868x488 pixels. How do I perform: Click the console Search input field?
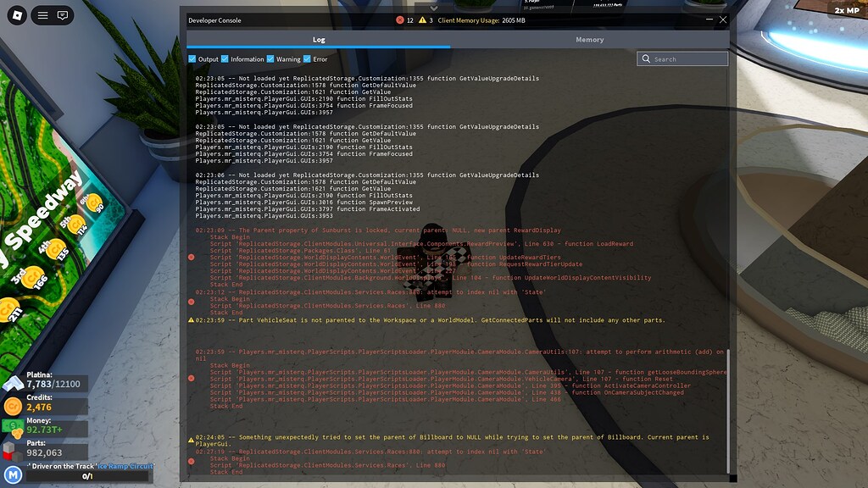(682, 58)
